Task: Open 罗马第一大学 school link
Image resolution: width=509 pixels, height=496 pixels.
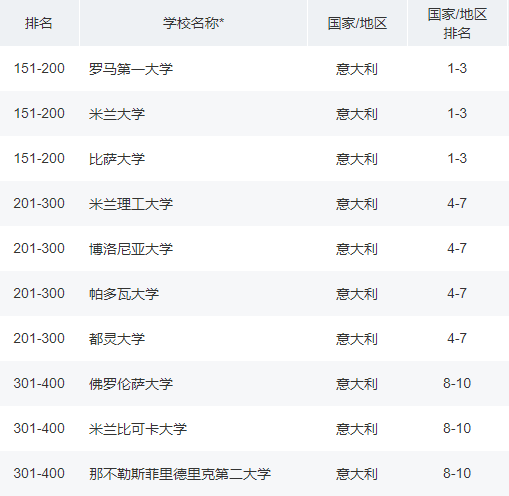Action: coord(131,69)
